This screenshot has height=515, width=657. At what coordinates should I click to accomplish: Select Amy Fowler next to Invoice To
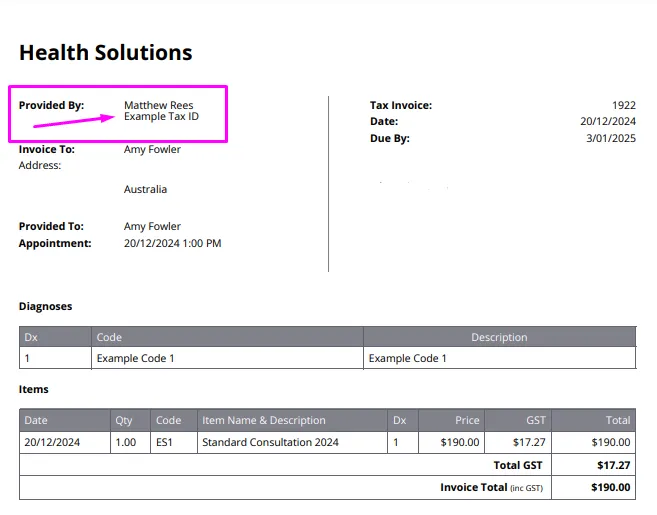[152, 149]
